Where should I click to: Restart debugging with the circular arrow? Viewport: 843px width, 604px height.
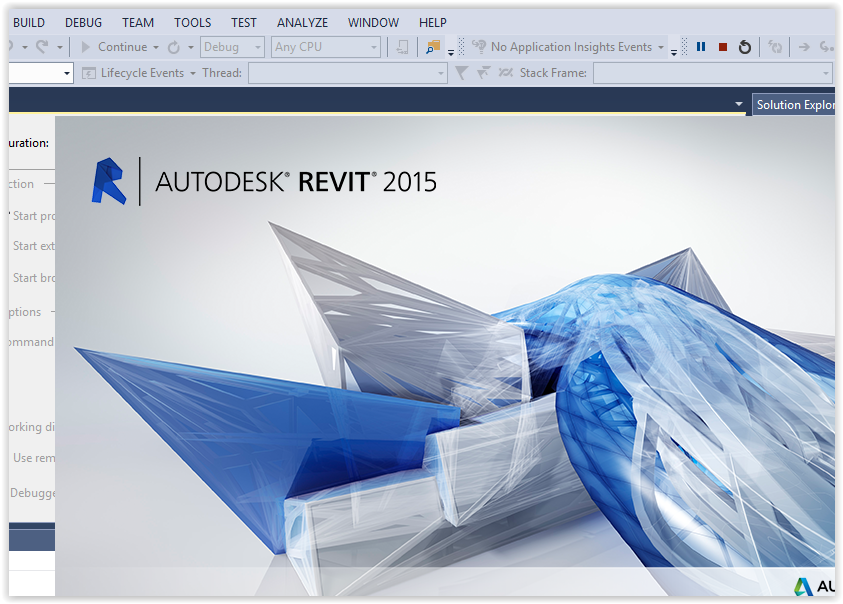[x=745, y=47]
